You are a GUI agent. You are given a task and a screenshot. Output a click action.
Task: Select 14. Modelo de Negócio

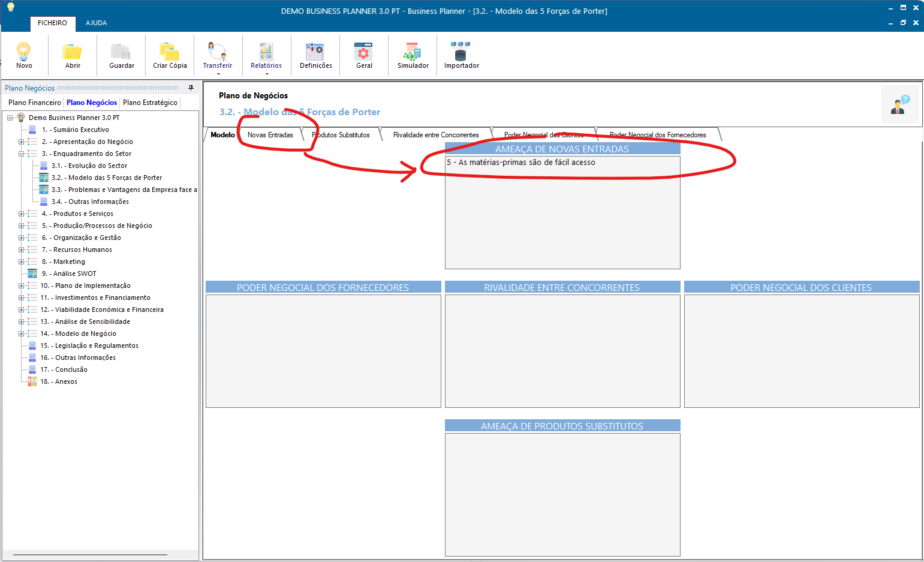[x=78, y=333]
